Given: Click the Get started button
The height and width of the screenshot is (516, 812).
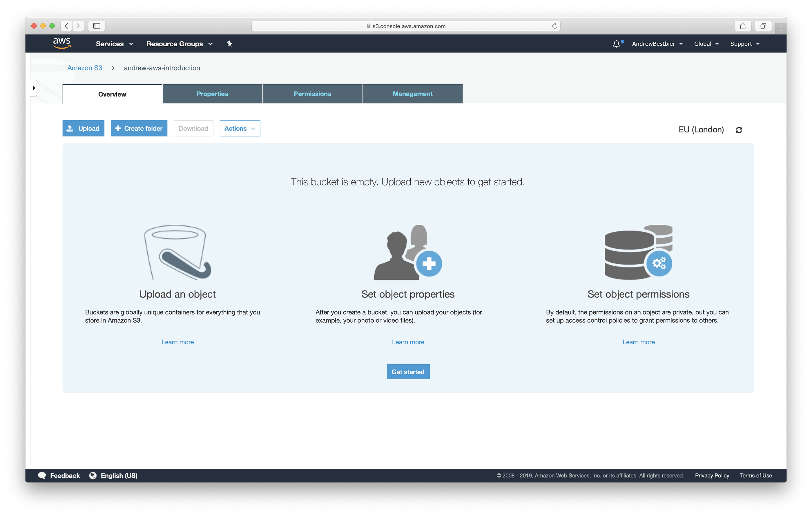Looking at the screenshot, I should 408,371.
